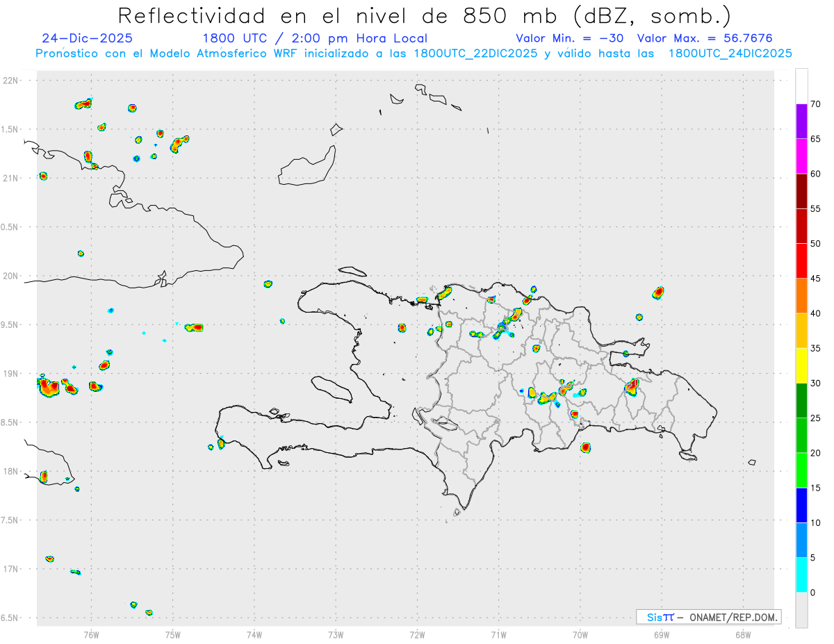Click the '69W' longitude label

[x=662, y=634]
